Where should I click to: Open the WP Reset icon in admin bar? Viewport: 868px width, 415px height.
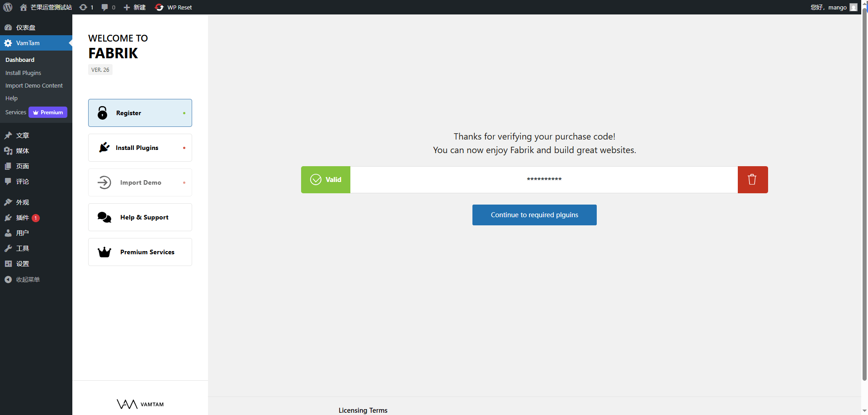point(159,7)
